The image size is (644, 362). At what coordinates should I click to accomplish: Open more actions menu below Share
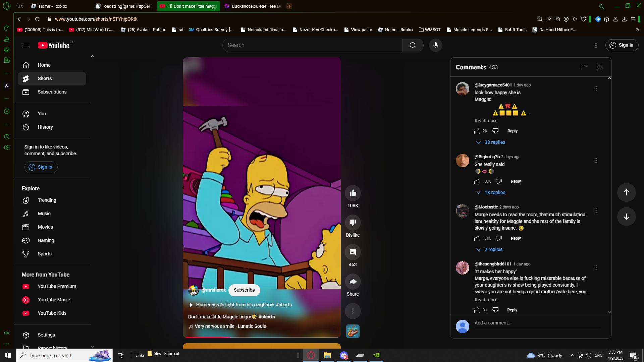(353, 311)
